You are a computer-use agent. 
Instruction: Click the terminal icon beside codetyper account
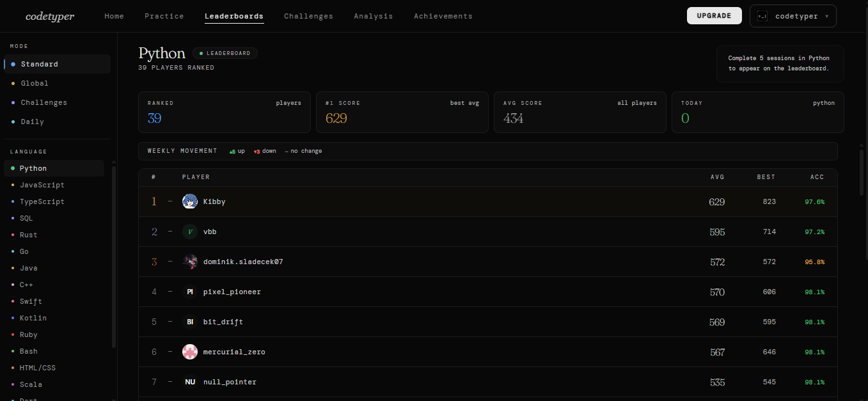click(762, 16)
